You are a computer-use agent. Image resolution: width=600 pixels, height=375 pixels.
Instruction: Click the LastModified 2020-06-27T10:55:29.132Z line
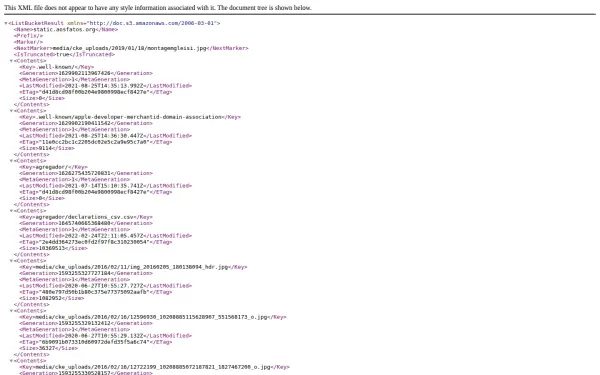(x=106, y=336)
